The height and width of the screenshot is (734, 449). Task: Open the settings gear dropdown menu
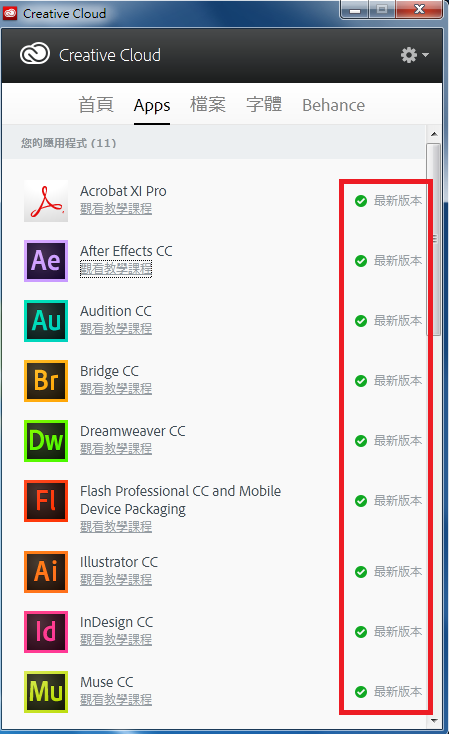click(414, 55)
